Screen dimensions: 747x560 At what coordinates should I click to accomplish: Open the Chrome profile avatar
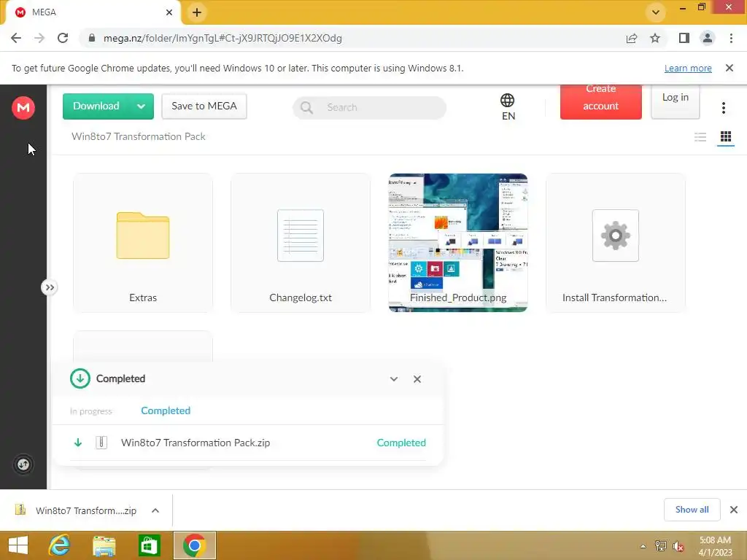(708, 38)
